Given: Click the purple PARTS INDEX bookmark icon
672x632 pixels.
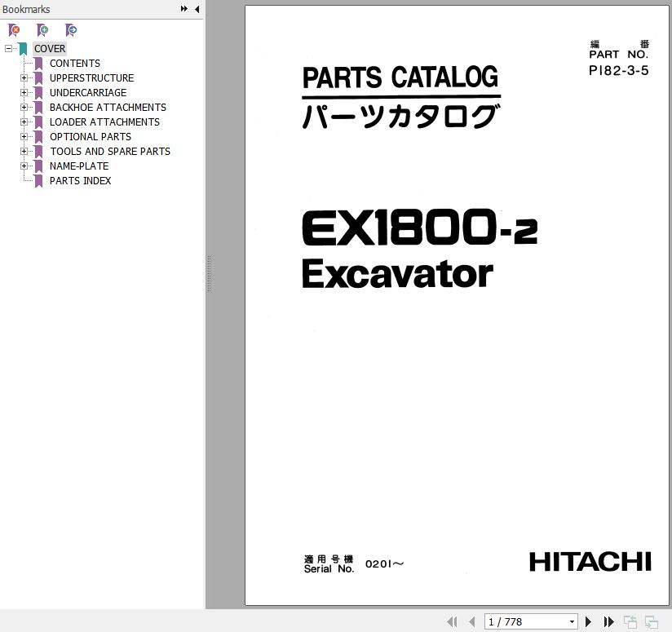Looking at the screenshot, I should 38,181.
